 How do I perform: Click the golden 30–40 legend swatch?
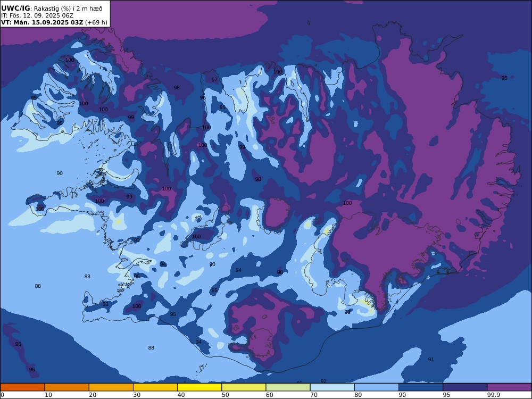[155, 387]
